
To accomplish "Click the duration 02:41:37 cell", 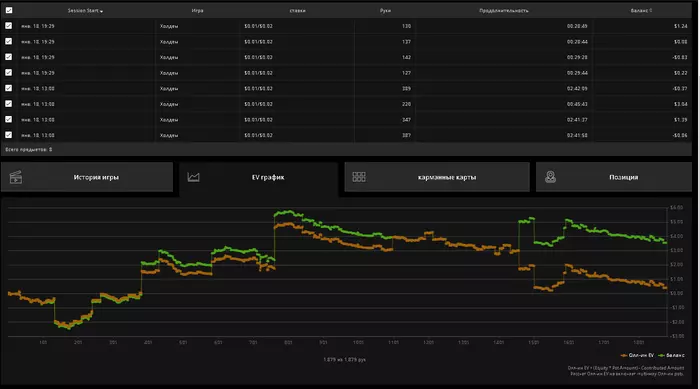I will click(x=577, y=120).
